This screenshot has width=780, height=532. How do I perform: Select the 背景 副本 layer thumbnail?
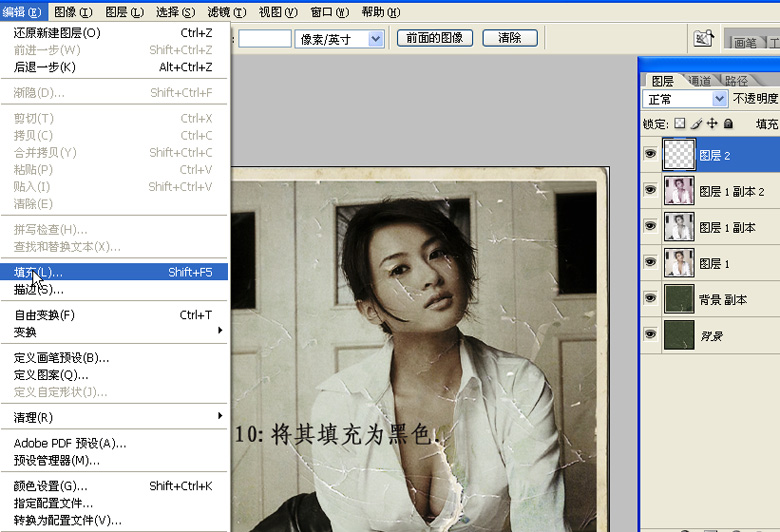click(679, 299)
